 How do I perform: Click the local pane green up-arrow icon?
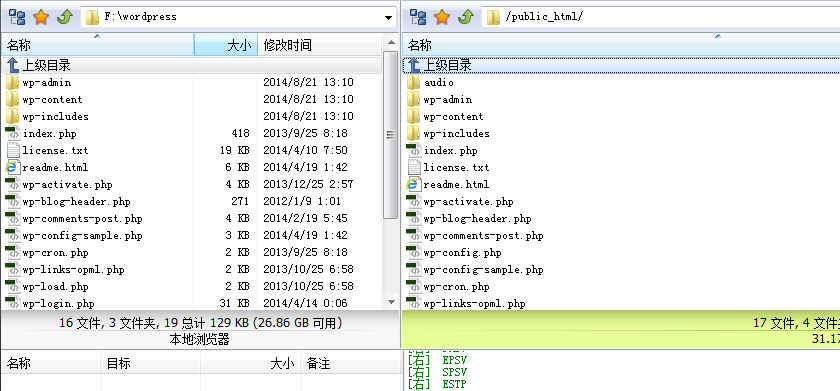coord(65,17)
